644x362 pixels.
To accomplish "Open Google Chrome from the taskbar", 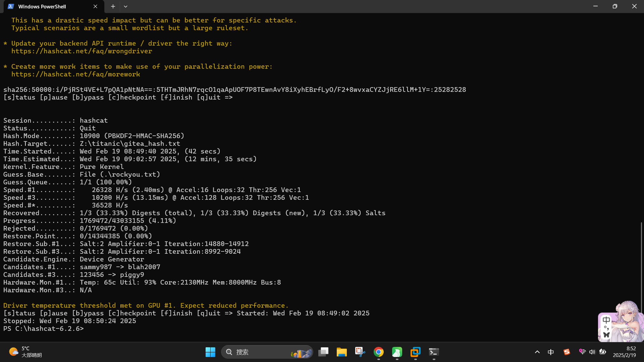I will pyautogui.click(x=379, y=352).
